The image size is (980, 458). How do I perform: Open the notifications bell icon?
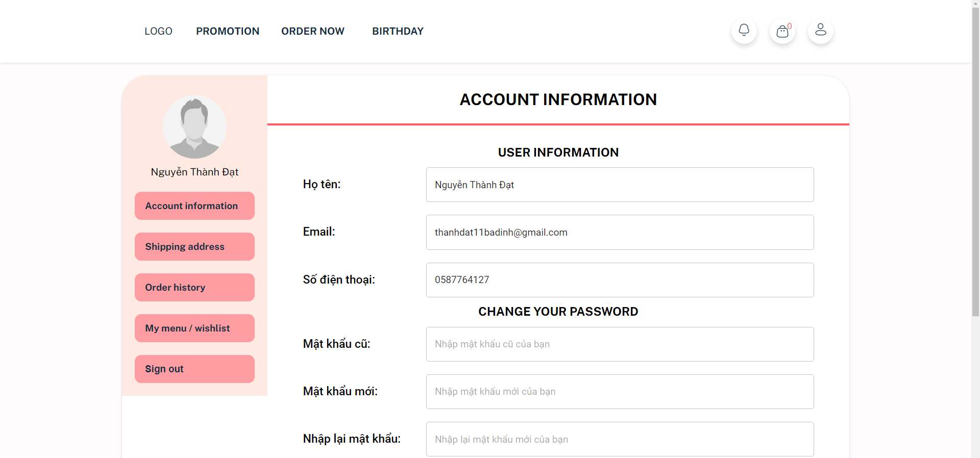pos(744,31)
